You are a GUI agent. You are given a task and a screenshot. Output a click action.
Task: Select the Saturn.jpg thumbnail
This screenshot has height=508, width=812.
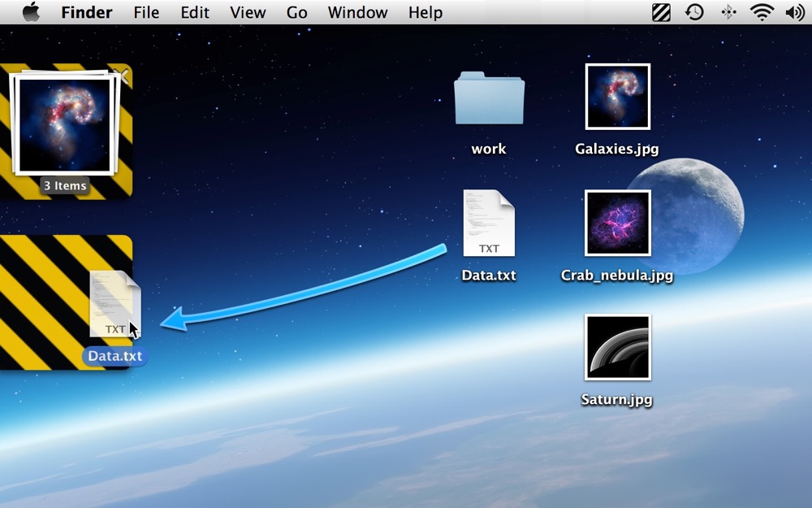click(x=617, y=347)
